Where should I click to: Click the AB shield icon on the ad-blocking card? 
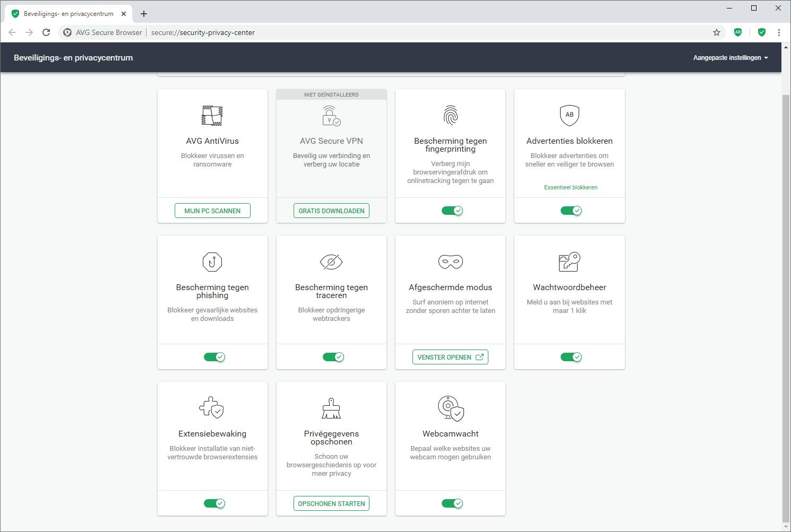pos(570,115)
